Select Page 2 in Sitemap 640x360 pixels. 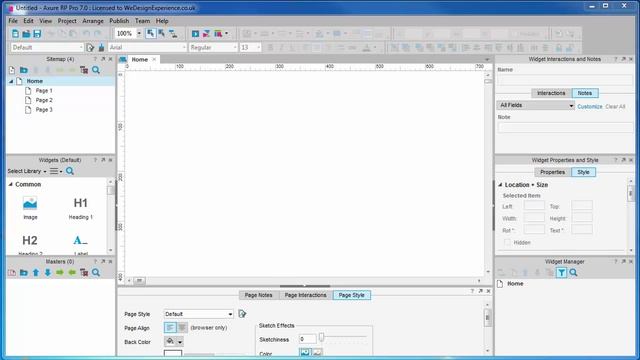pos(44,100)
